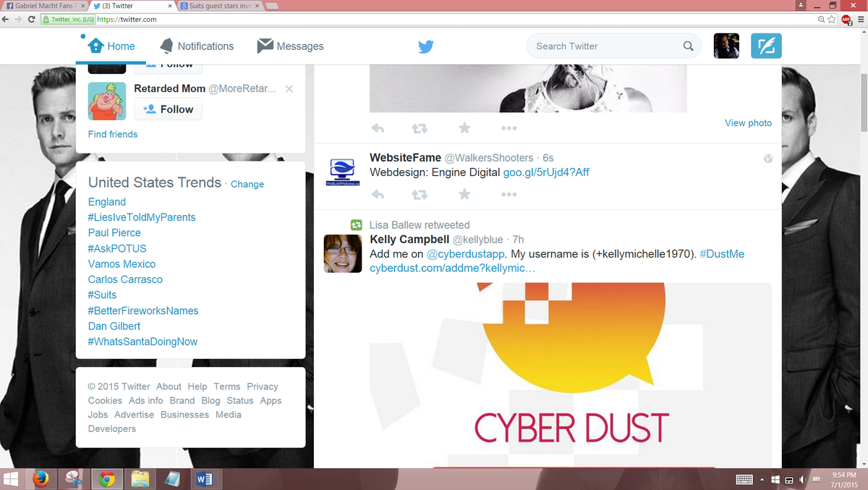Open the #BetterFireworksNames trend

click(x=143, y=311)
